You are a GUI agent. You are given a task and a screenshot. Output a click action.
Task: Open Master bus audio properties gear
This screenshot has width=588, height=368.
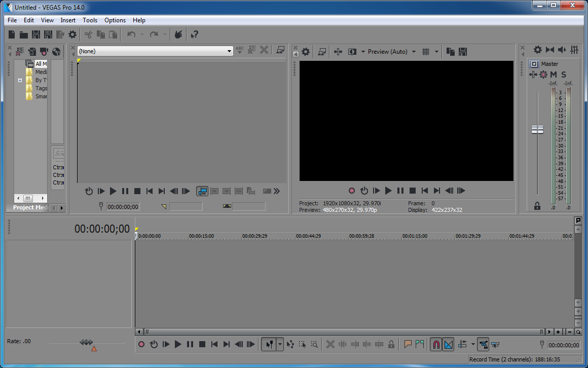point(538,50)
